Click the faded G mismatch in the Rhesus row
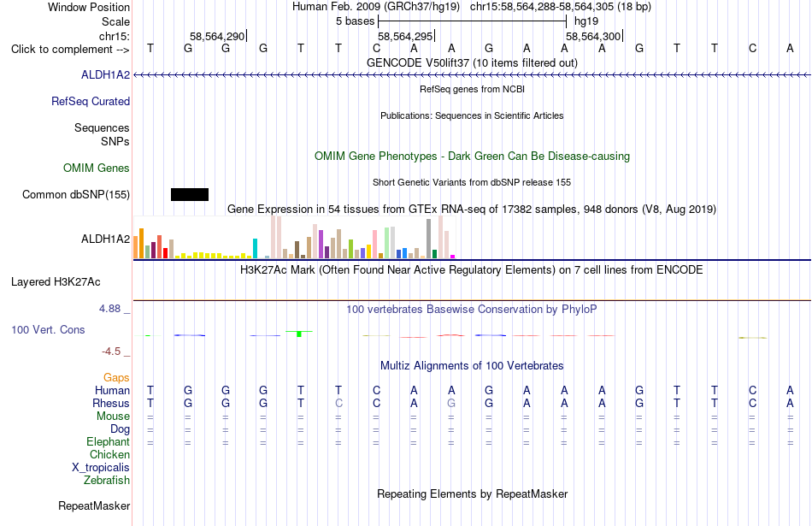 [x=451, y=403]
